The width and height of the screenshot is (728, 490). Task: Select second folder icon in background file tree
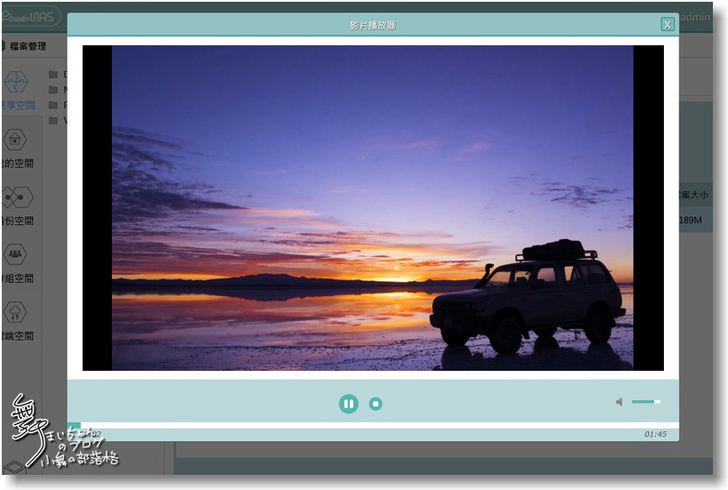click(53, 90)
